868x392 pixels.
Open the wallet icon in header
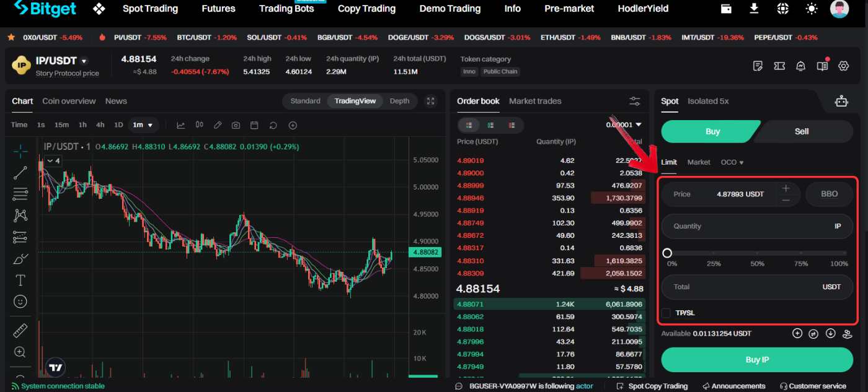tap(726, 9)
